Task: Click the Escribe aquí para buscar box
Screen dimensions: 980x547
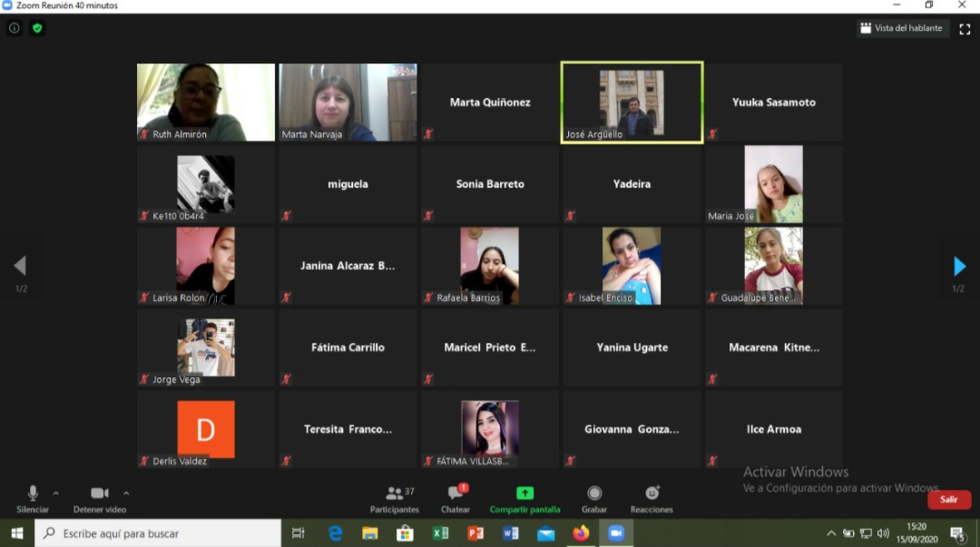Action: 158,533
